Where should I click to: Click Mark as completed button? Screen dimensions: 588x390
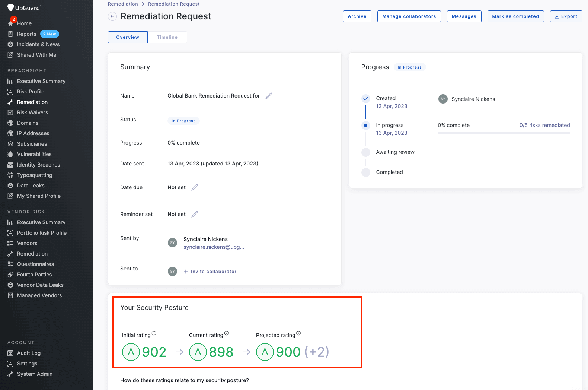coord(515,16)
